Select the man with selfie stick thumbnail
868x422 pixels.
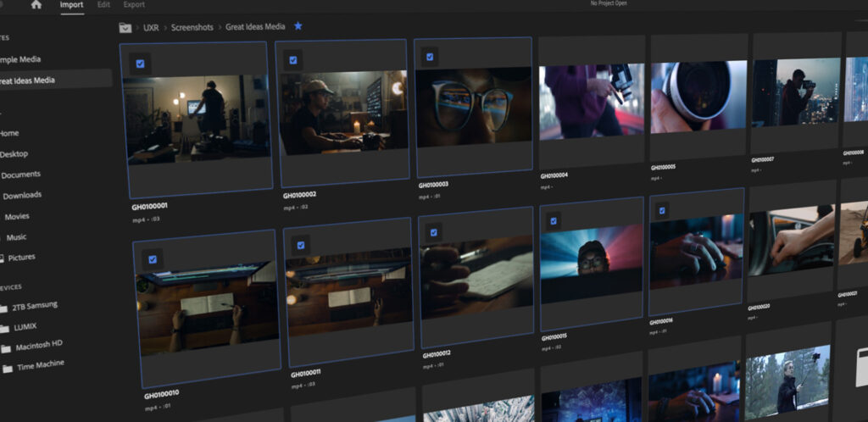tap(787, 382)
